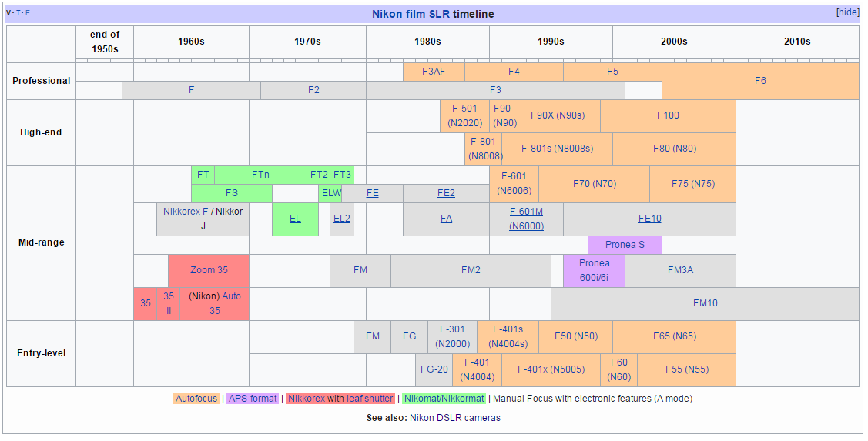Open the T (talk) template link
The image size is (868, 441).
(x=18, y=13)
